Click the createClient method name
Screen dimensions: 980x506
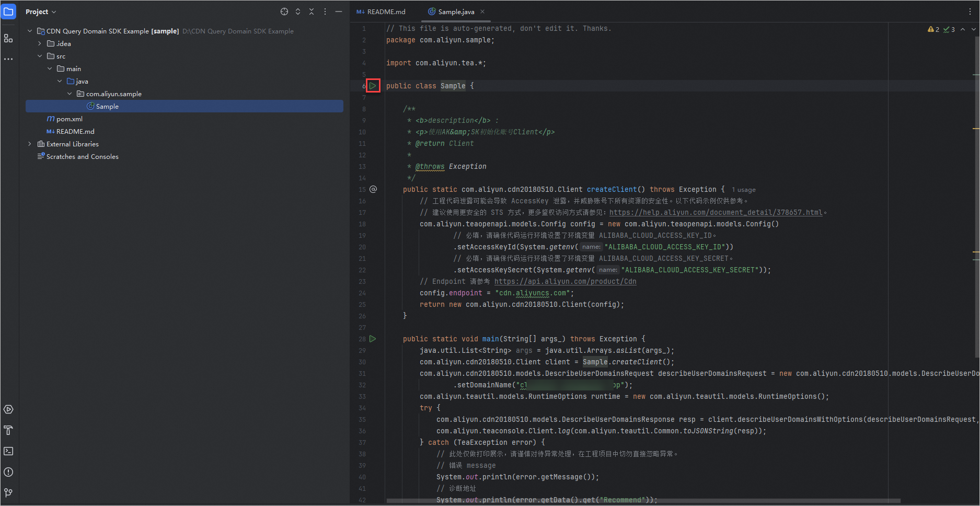tap(612, 189)
